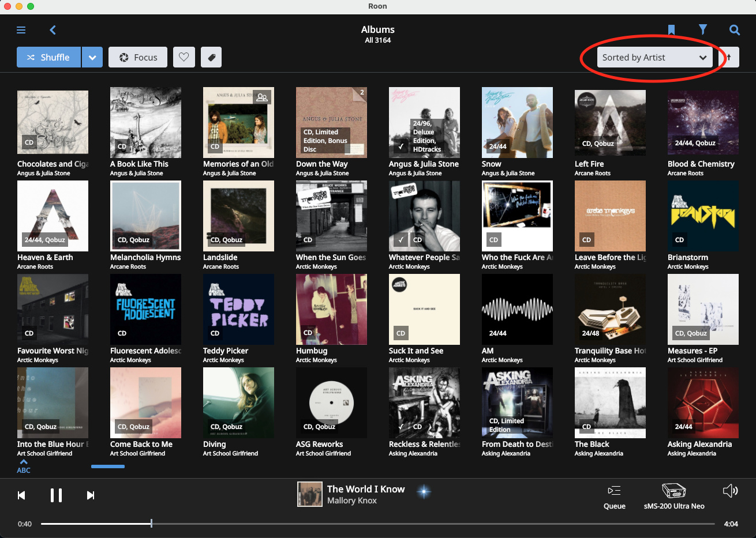Open the Sorted by Artist dropdown
The height and width of the screenshot is (538, 756).
654,57
